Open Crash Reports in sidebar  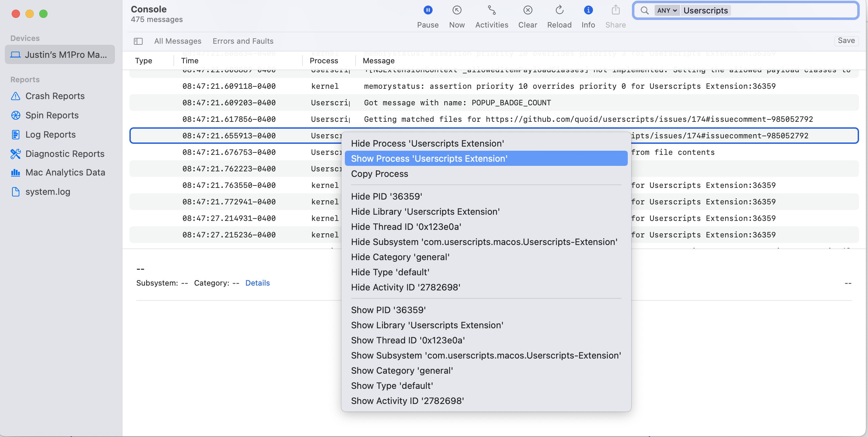tap(55, 96)
